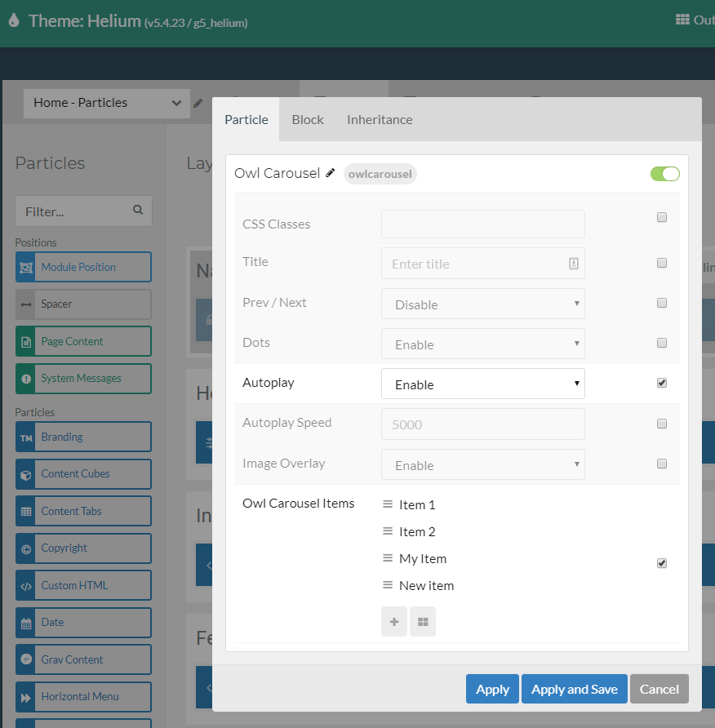Click the Spacer particle label
Viewport: 715px width, 728px height.
point(56,304)
